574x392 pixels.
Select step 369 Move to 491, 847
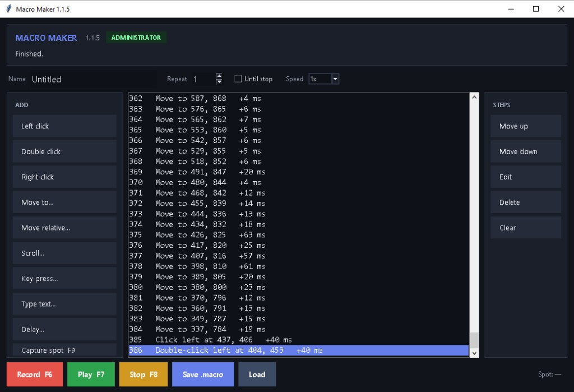pos(299,172)
